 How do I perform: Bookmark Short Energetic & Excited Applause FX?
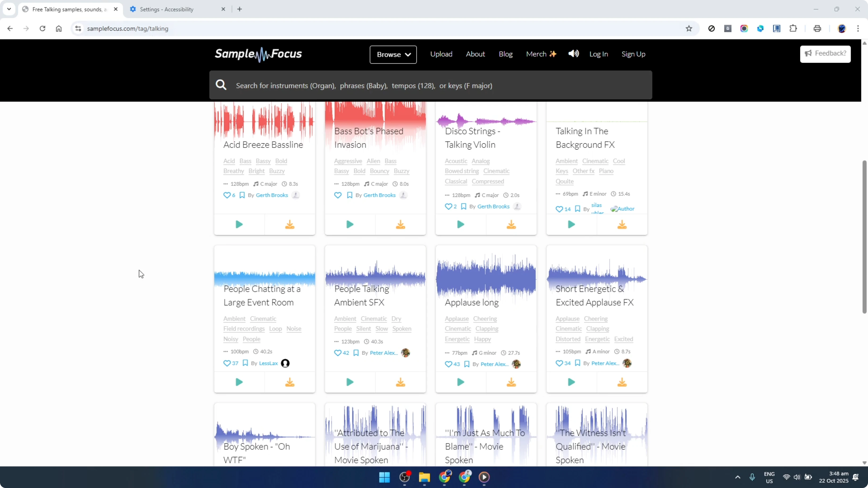pos(577,363)
